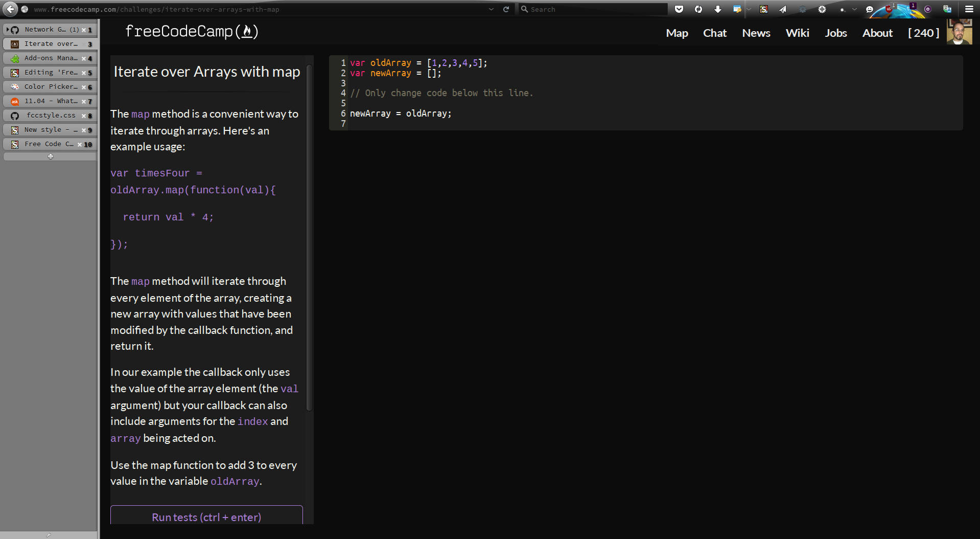Screen dimensions: 980x539
Task: Click the reload page button
Action: 506,9
